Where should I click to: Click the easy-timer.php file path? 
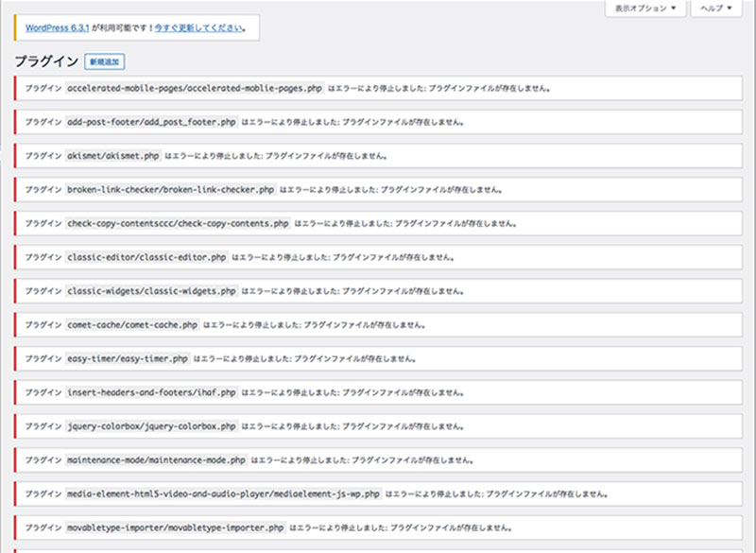[127, 359]
